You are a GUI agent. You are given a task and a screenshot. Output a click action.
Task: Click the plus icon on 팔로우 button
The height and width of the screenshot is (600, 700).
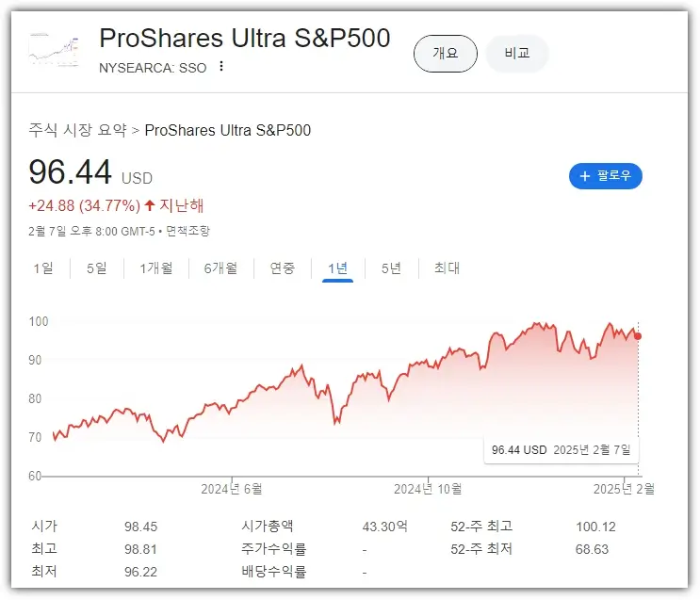pos(584,176)
